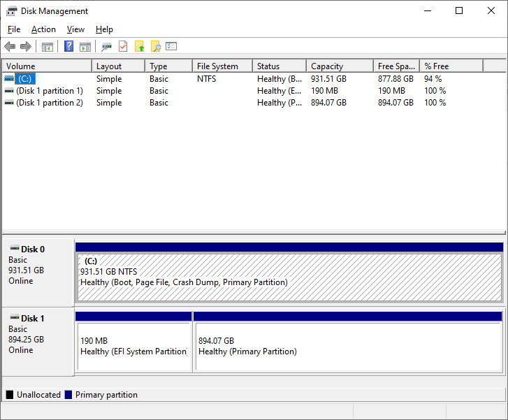Close the Disk Management window

click(491, 10)
